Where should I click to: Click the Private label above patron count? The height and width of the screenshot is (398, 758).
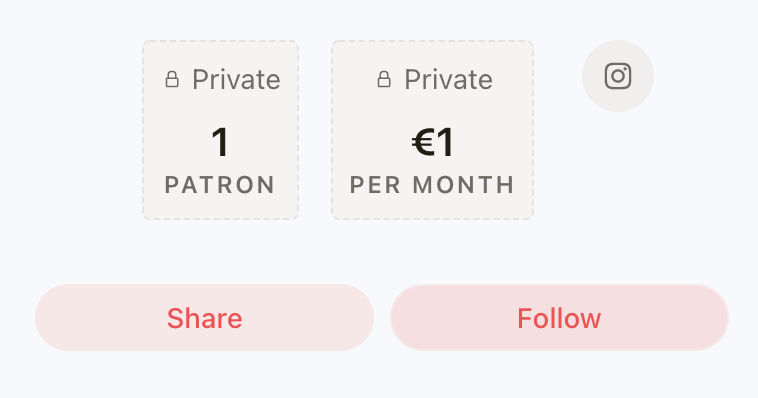236,80
